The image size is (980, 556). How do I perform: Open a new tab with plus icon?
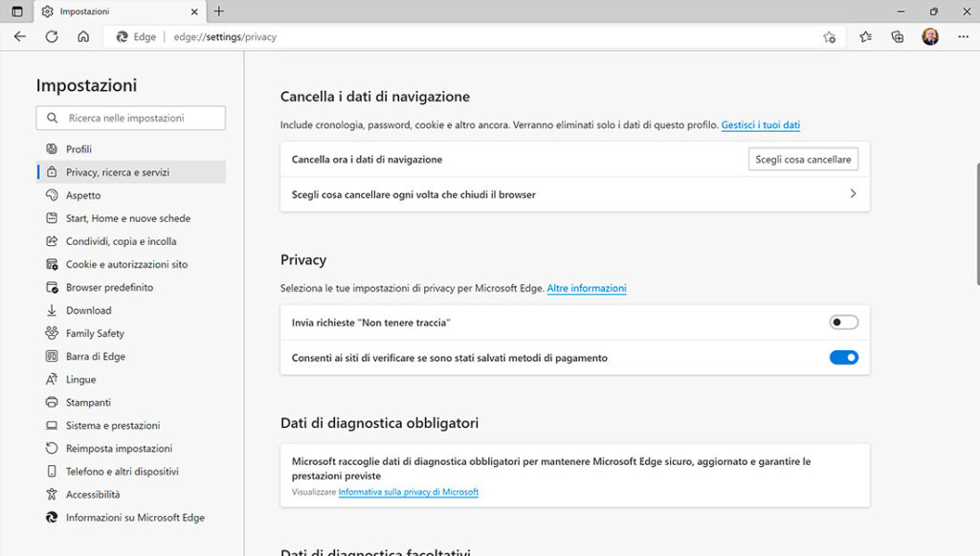click(x=219, y=11)
